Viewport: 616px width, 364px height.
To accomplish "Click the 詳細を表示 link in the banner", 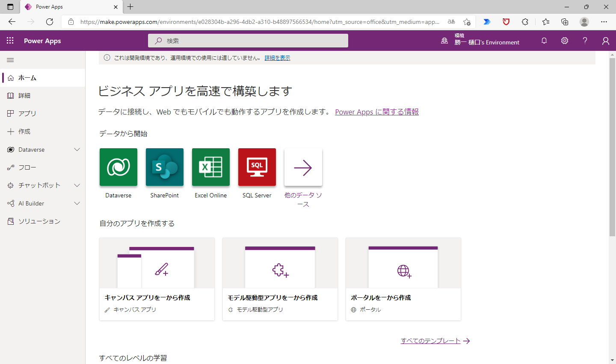I will click(277, 58).
